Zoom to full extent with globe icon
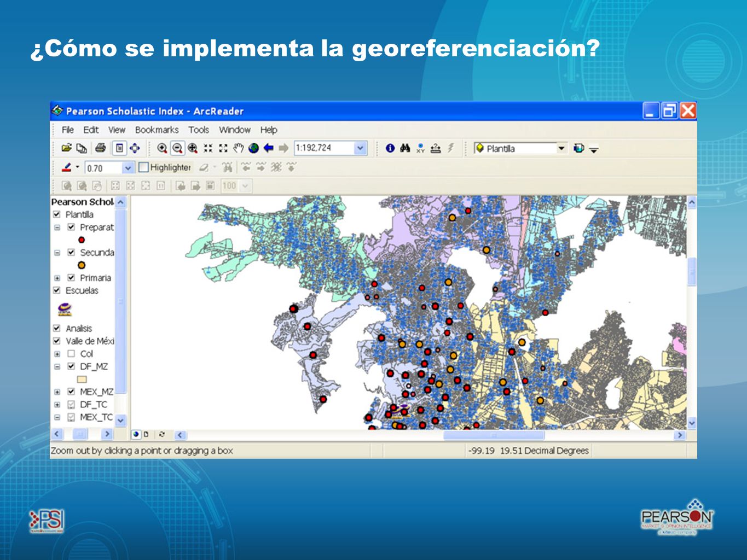 [x=253, y=148]
